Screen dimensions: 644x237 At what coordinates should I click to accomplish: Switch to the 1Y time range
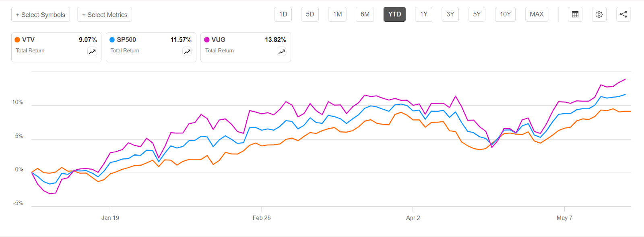click(423, 14)
